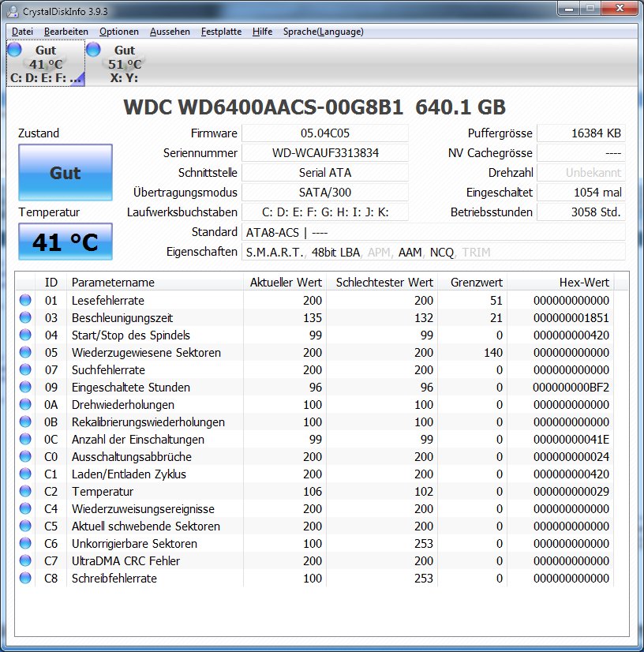
Task: Click the Parametername column header
Action: click(155, 283)
